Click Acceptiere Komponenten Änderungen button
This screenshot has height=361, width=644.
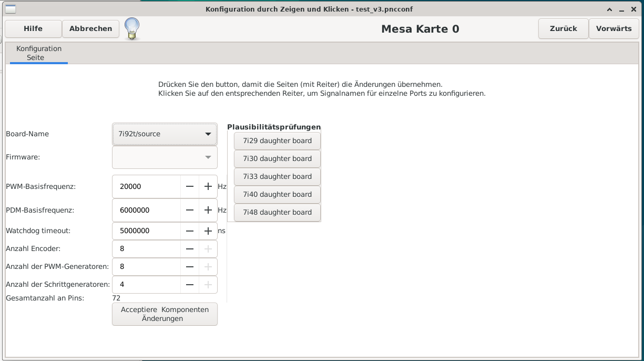click(165, 314)
